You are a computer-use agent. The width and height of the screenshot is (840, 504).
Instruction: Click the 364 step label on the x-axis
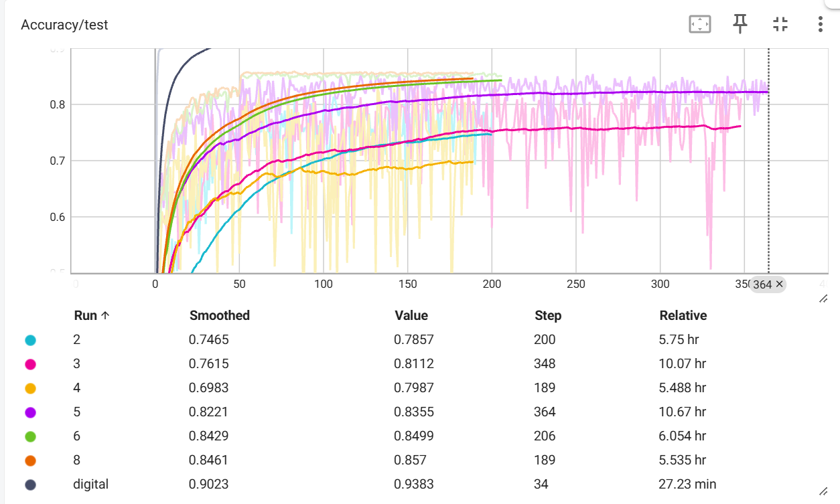click(762, 284)
